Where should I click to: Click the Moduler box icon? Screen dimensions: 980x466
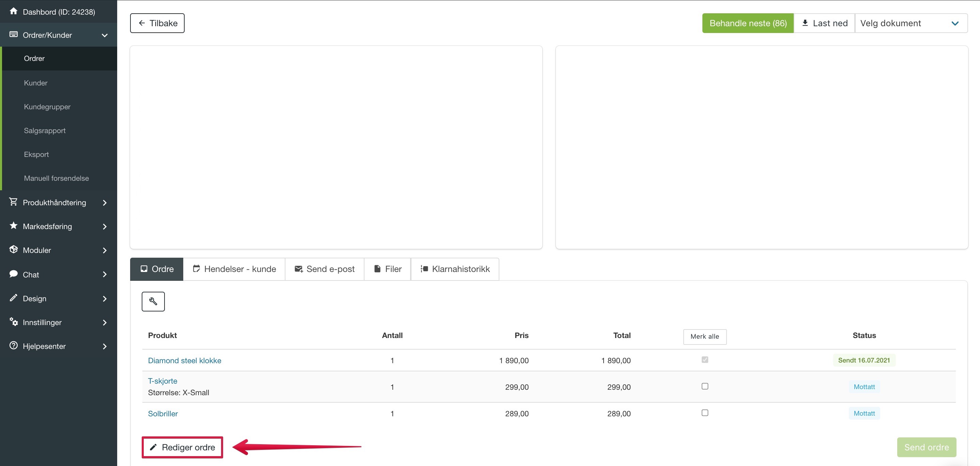coord(14,250)
